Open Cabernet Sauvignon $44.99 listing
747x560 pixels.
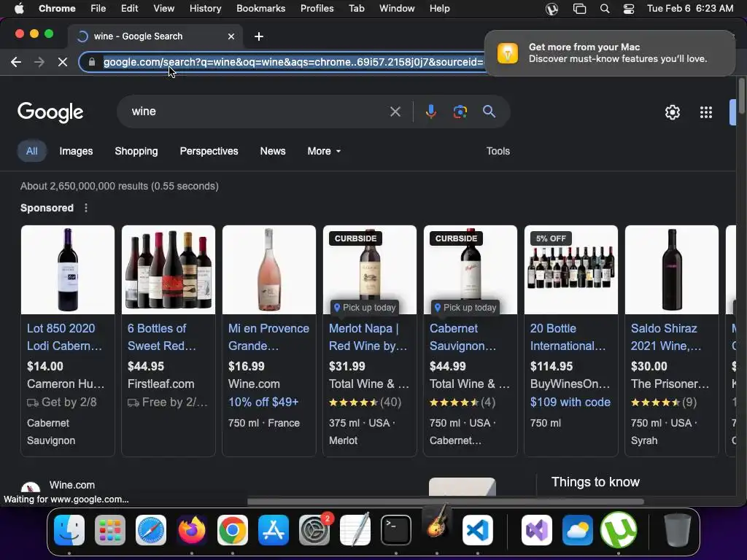[x=462, y=337]
